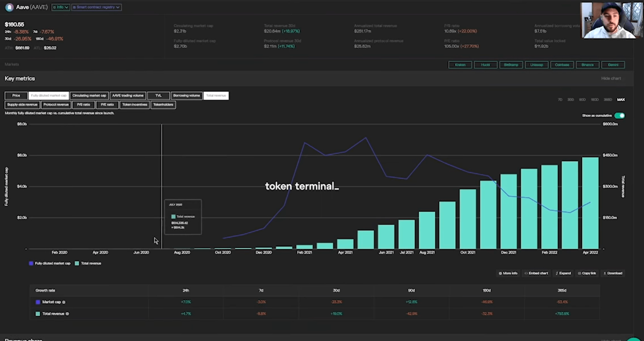The width and height of the screenshot is (644, 341).
Task: Select the 180D time range
Action: coord(595,100)
